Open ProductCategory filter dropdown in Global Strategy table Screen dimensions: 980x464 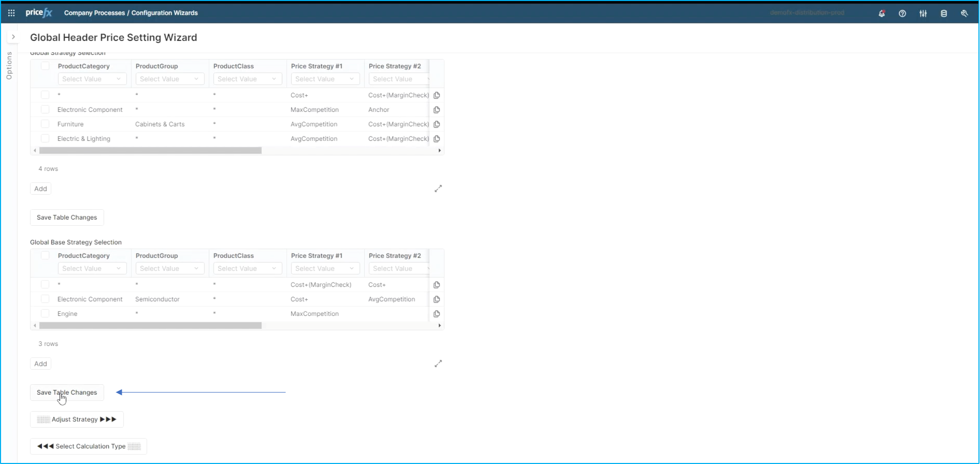pyautogui.click(x=92, y=79)
